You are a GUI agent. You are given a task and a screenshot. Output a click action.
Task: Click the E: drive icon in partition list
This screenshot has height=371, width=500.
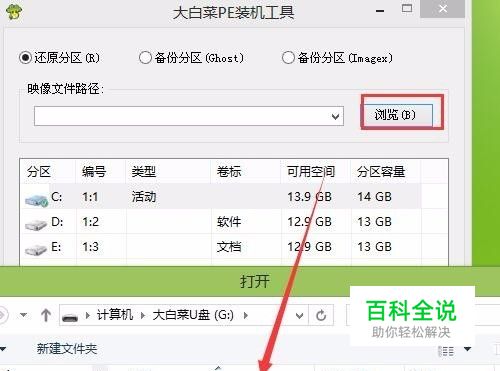[x=36, y=249]
